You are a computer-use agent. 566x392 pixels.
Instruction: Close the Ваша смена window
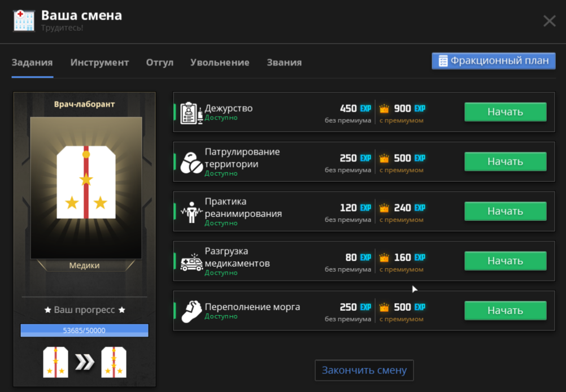tap(549, 21)
